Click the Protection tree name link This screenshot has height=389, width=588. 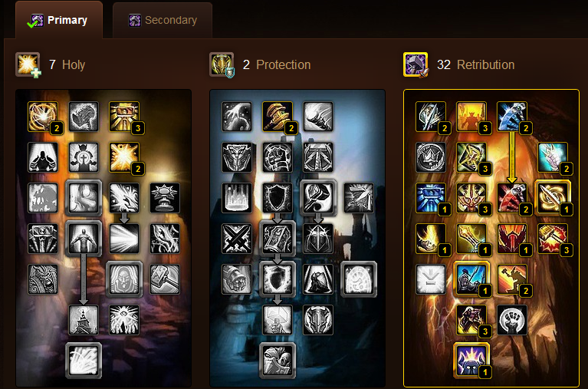tap(283, 64)
